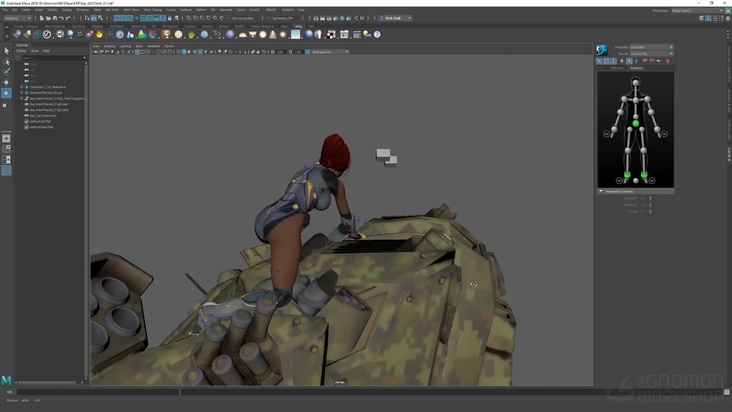Open the viewport Lighting menu
The height and width of the screenshot is (412, 732).
pyautogui.click(x=125, y=46)
